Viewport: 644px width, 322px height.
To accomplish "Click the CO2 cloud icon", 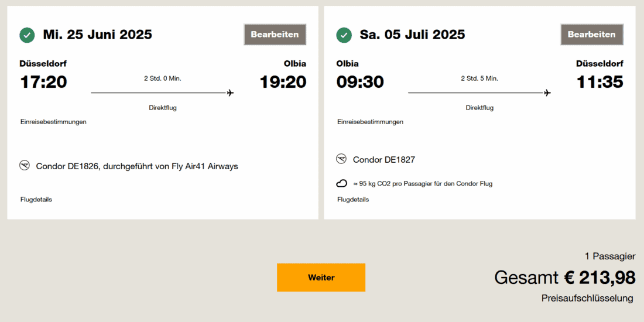I will [x=341, y=183].
